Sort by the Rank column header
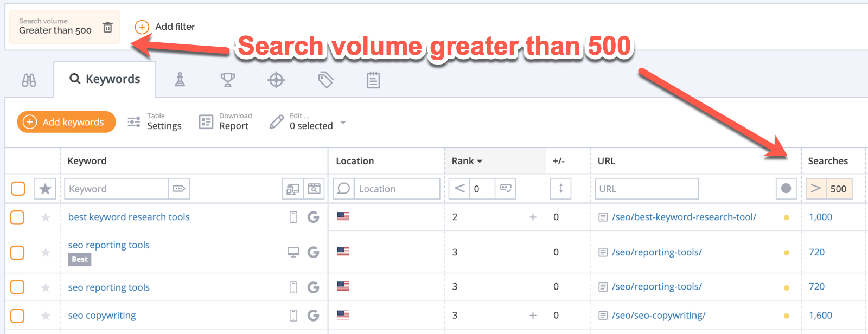 pos(467,161)
